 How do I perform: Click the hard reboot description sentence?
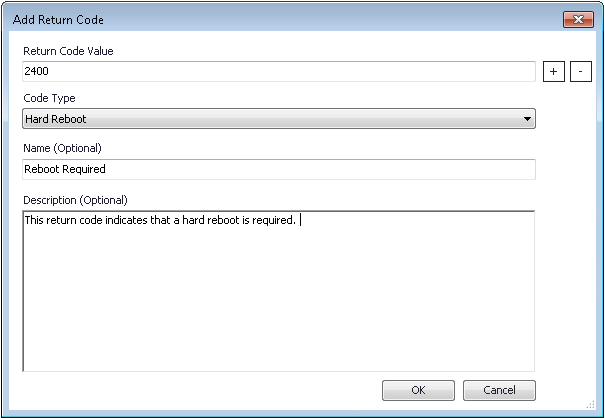pos(160,221)
